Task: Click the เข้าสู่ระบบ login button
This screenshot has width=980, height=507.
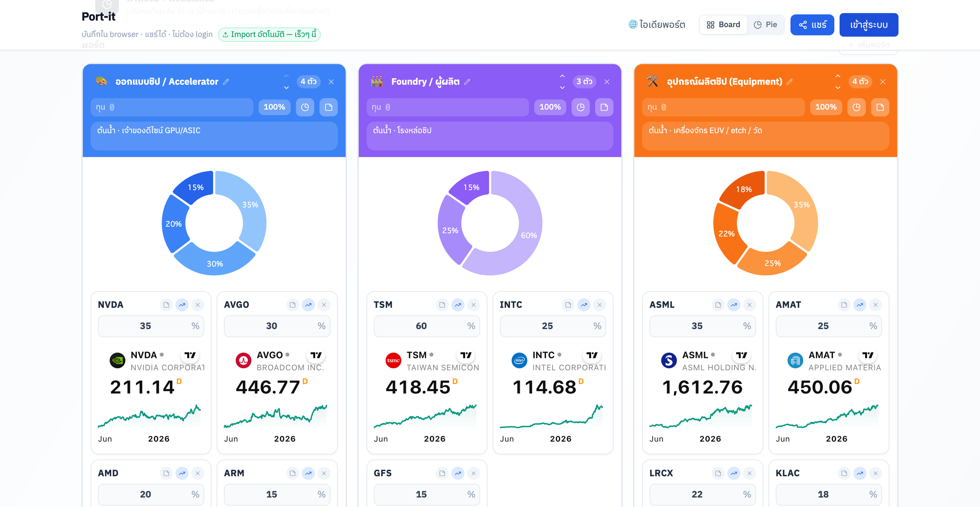Action: pyautogui.click(x=869, y=25)
